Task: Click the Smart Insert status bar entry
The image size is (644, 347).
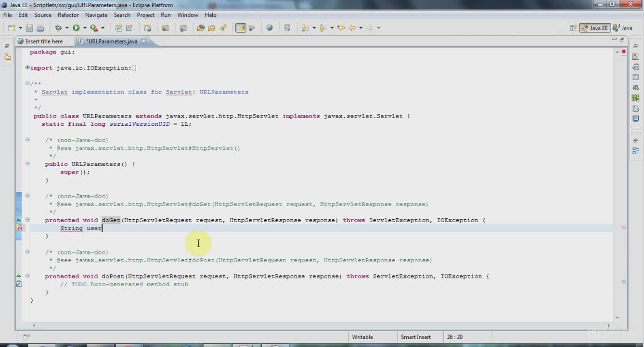Action: click(416, 337)
